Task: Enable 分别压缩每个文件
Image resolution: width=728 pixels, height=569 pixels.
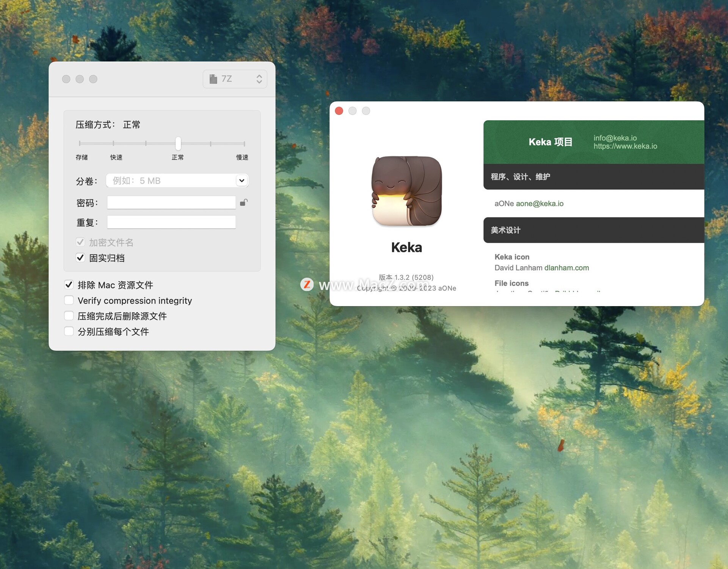Action: click(x=69, y=331)
